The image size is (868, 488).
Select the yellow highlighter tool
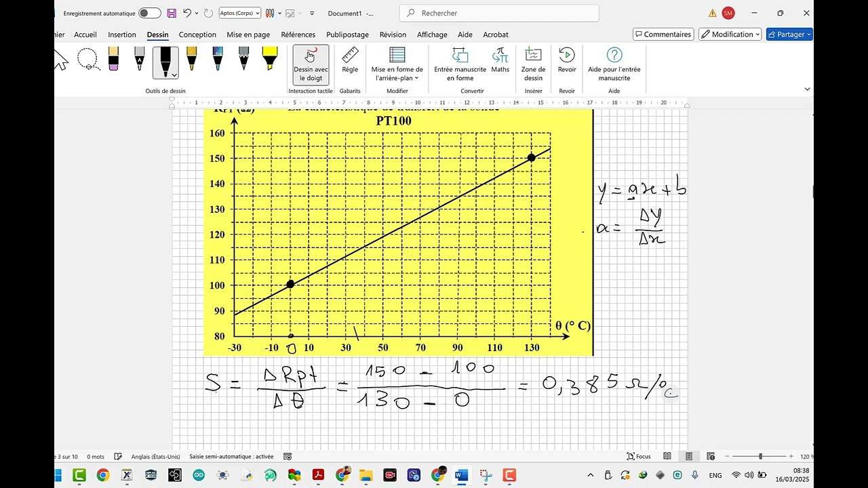(269, 59)
